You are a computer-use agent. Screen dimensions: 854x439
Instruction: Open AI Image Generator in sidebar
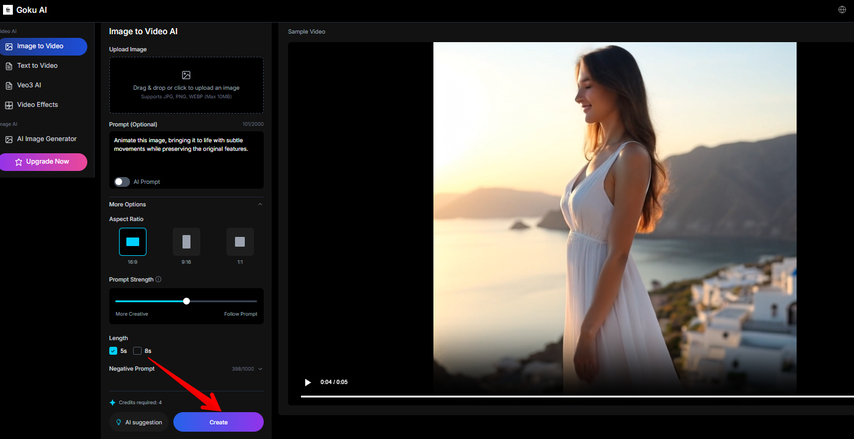pos(43,139)
